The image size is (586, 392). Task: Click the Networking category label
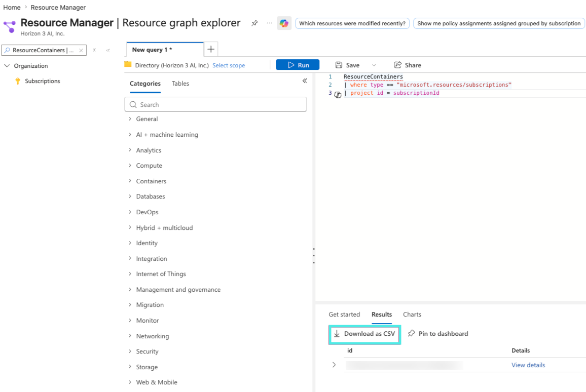pyautogui.click(x=153, y=336)
